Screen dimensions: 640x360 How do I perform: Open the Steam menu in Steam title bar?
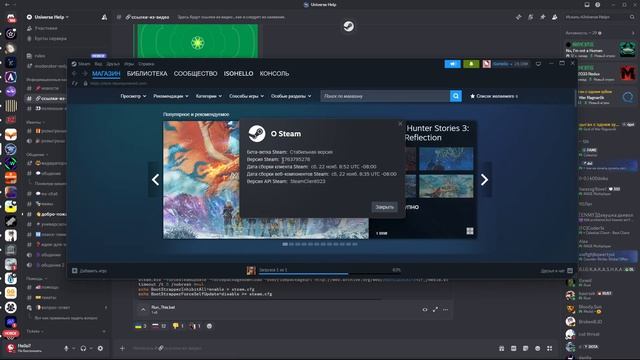click(x=84, y=64)
